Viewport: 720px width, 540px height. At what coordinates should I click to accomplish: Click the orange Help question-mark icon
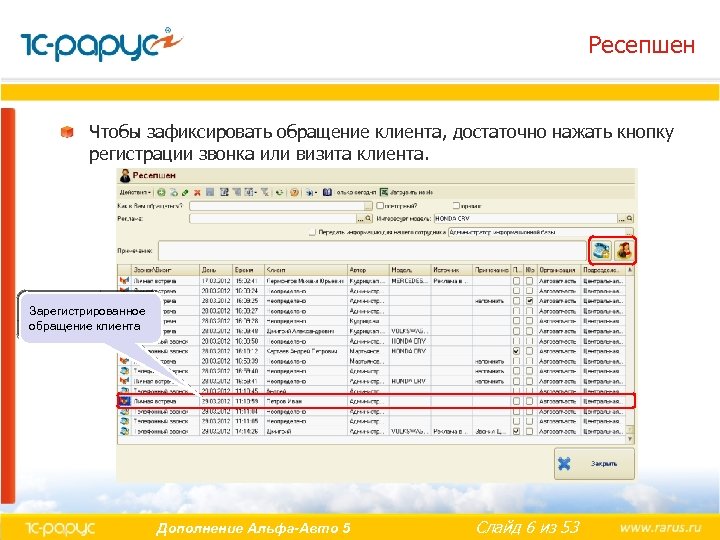294,192
